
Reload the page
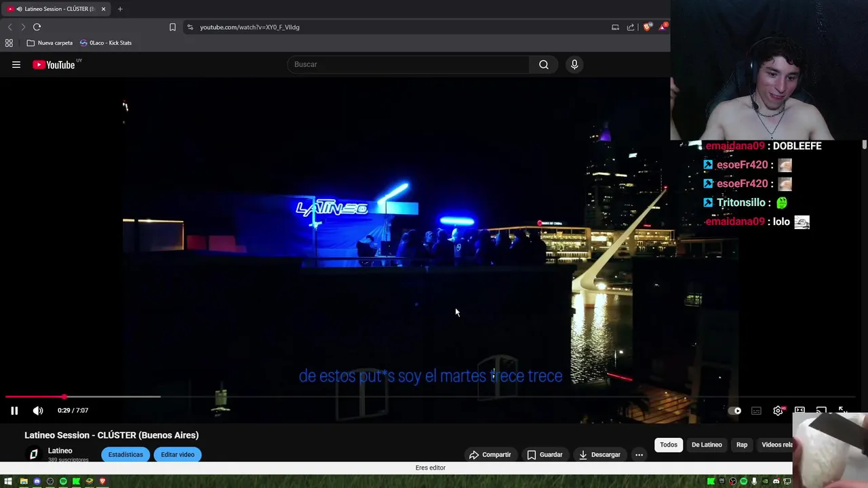pyautogui.click(x=37, y=27)
